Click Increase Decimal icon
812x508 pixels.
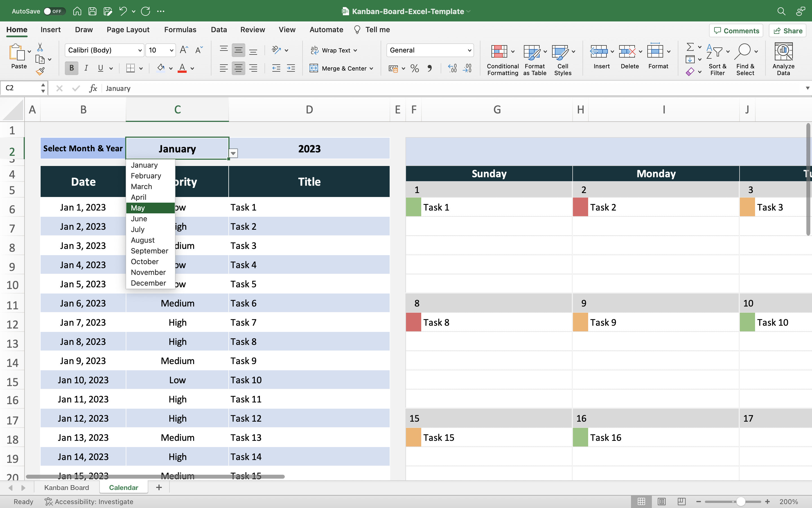click(452, 69)
